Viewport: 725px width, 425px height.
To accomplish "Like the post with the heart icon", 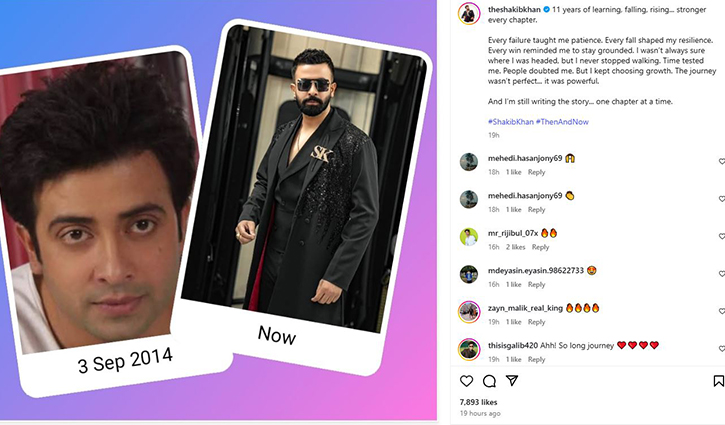I will tap(466, 381).
